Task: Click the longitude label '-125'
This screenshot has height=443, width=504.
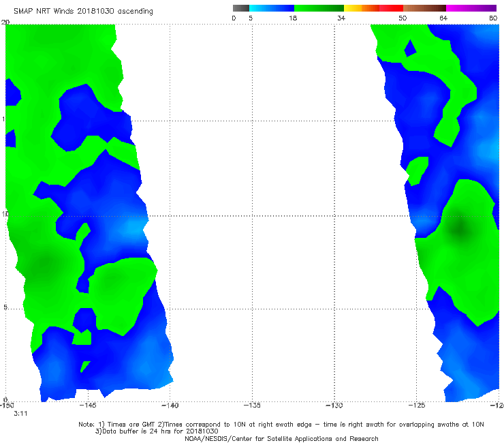Action: click(x=417, y=406)
